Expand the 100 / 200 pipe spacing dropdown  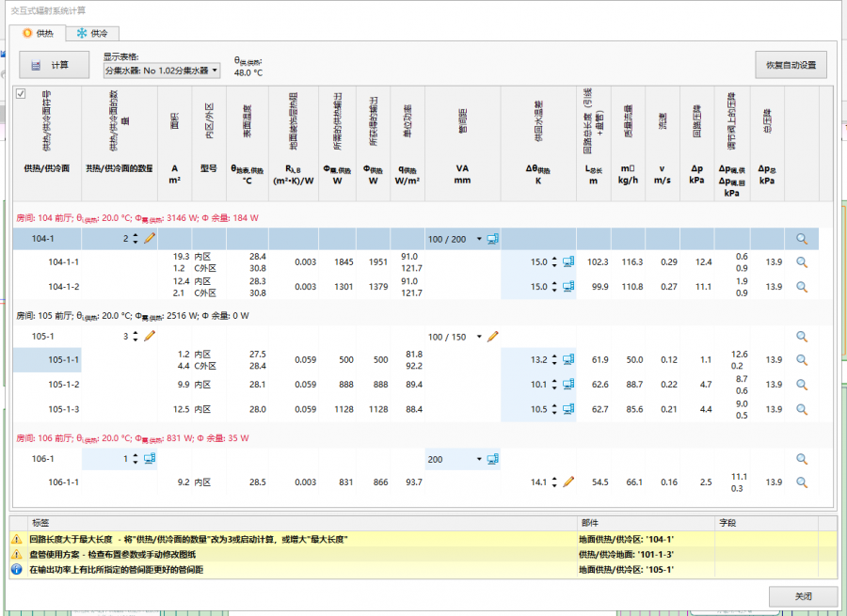479,239
